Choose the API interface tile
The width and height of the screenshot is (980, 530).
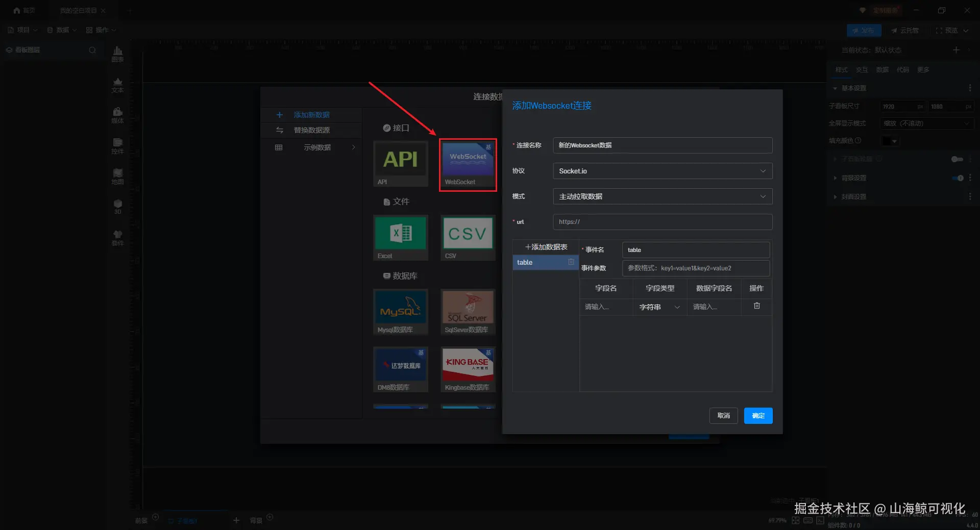pyautogui.click(x=401, y=164)
